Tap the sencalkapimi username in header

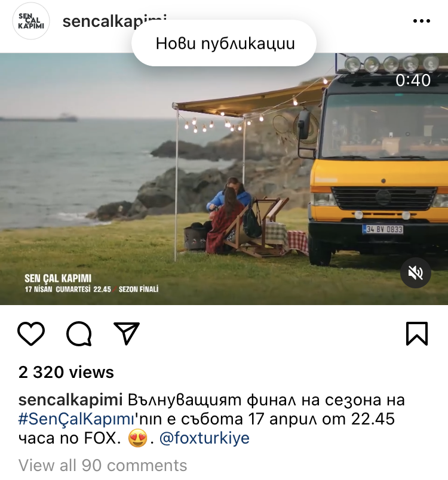tap(115, 21)
